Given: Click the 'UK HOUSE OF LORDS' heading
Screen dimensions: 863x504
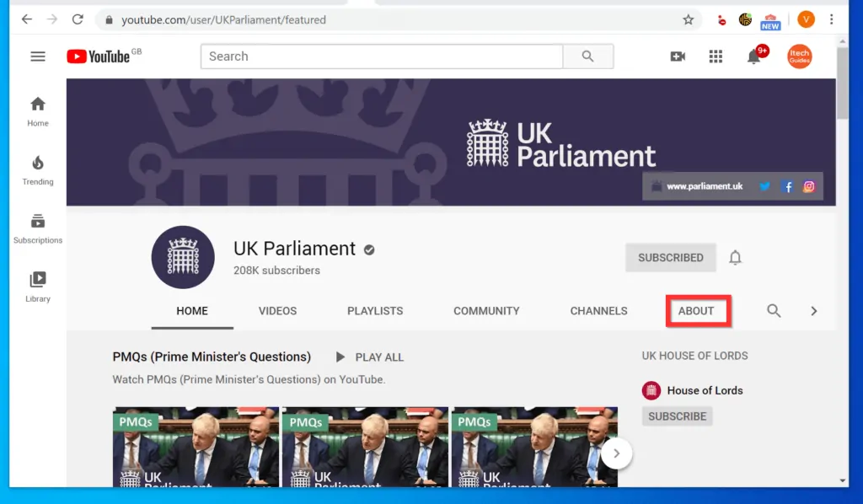Looking at the screenshot, I should coord(694,356).
